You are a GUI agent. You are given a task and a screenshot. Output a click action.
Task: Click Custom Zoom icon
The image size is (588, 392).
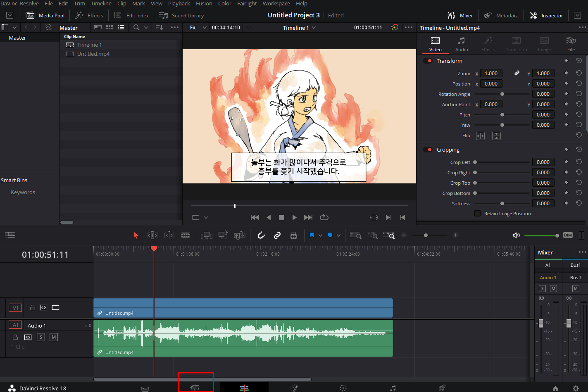(x=389, y=235)
